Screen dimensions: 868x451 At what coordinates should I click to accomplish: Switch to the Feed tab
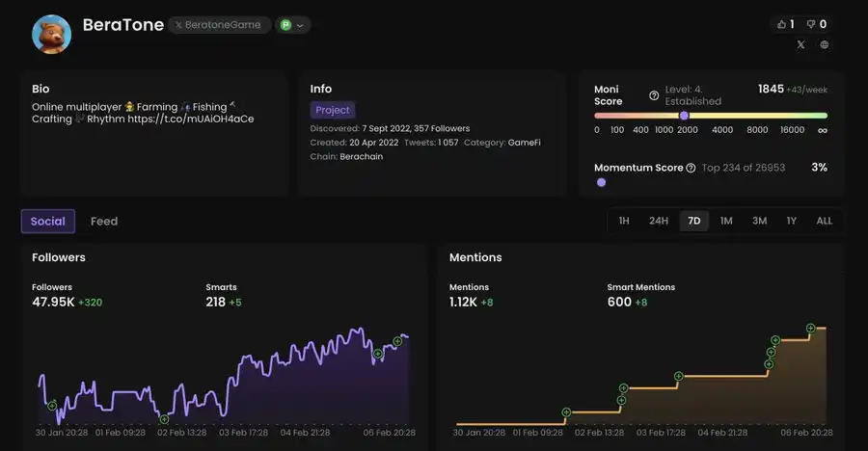[104, 222]
